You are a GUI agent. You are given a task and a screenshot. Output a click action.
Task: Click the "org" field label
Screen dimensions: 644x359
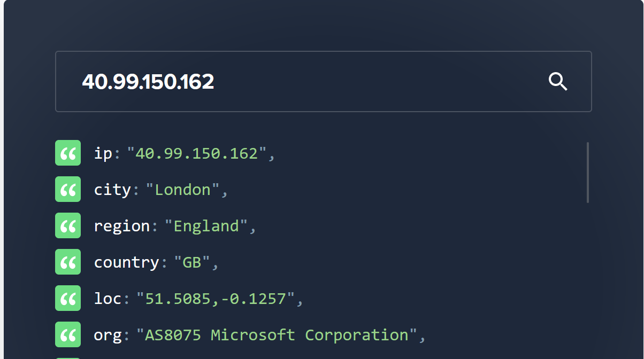click(107, 334)
